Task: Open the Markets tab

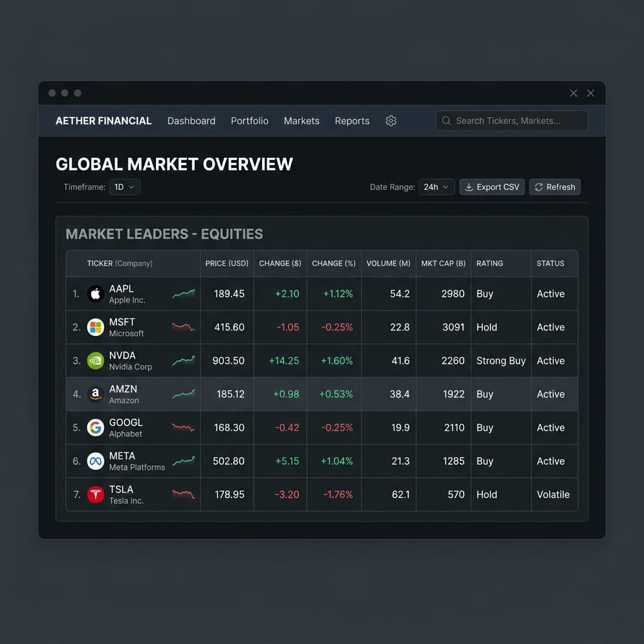Action: click(x=301, y=121)
